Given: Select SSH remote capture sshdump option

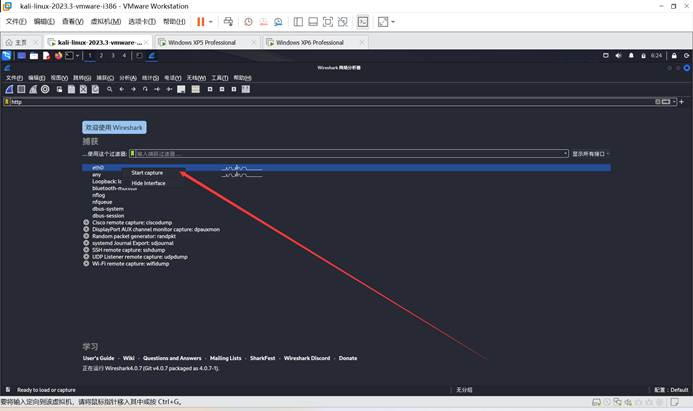Looking at the screenshot, I should 86,250.
